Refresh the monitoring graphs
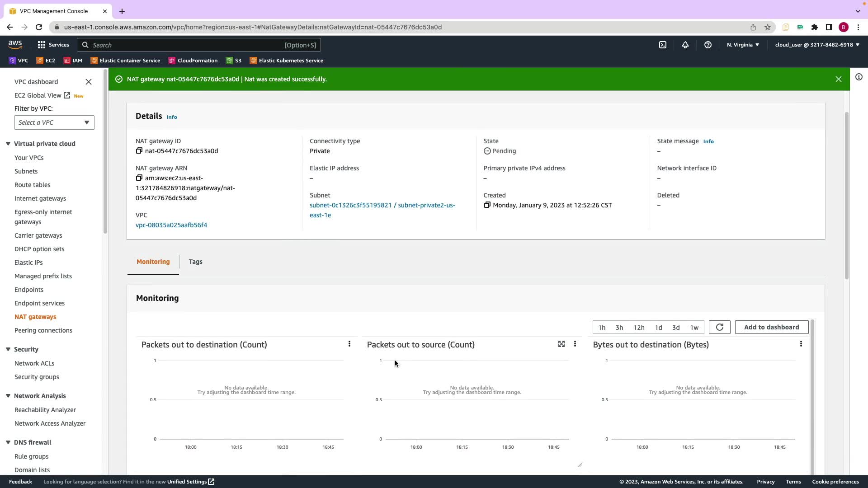 coord(719,327)
